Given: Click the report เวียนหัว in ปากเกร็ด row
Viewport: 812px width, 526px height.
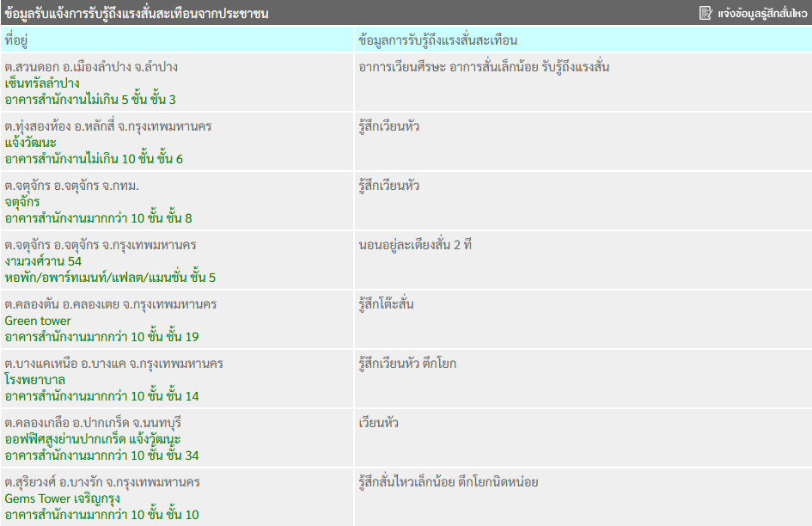Looking at the screenshot, I should point(378,423).
